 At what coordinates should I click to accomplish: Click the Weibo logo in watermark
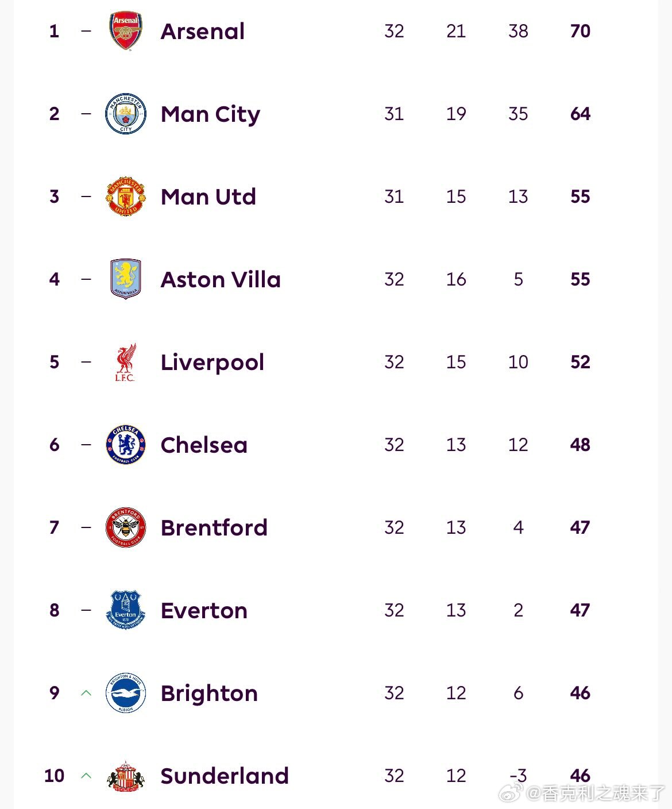[x=509, y=793]
